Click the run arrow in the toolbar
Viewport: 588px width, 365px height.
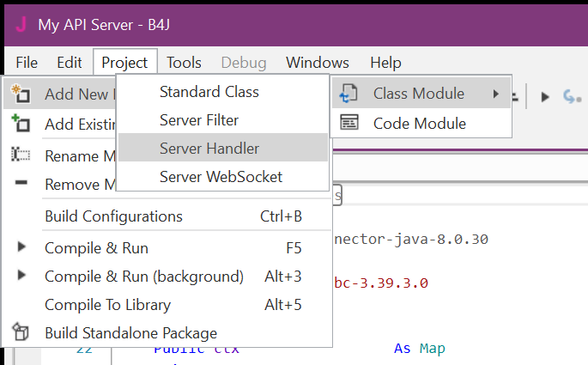[544, 96]
